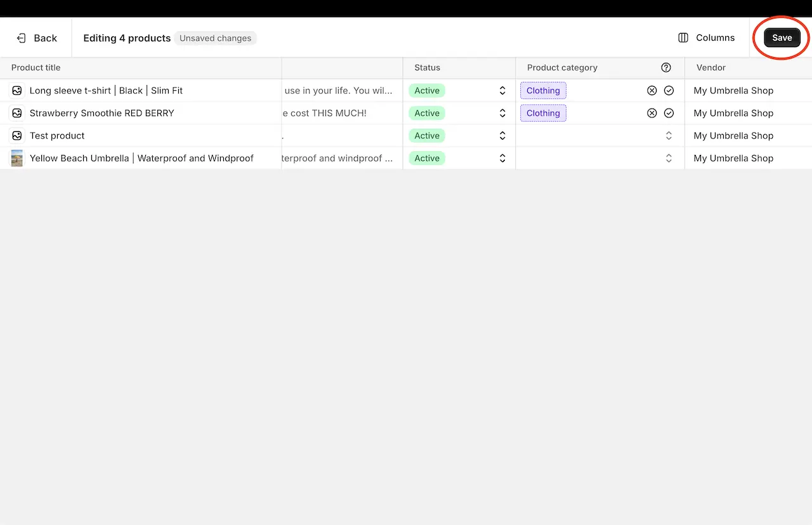Open status dropdown for Long sleeve t-shirt
812x525 pixels.
click(502, 91)
